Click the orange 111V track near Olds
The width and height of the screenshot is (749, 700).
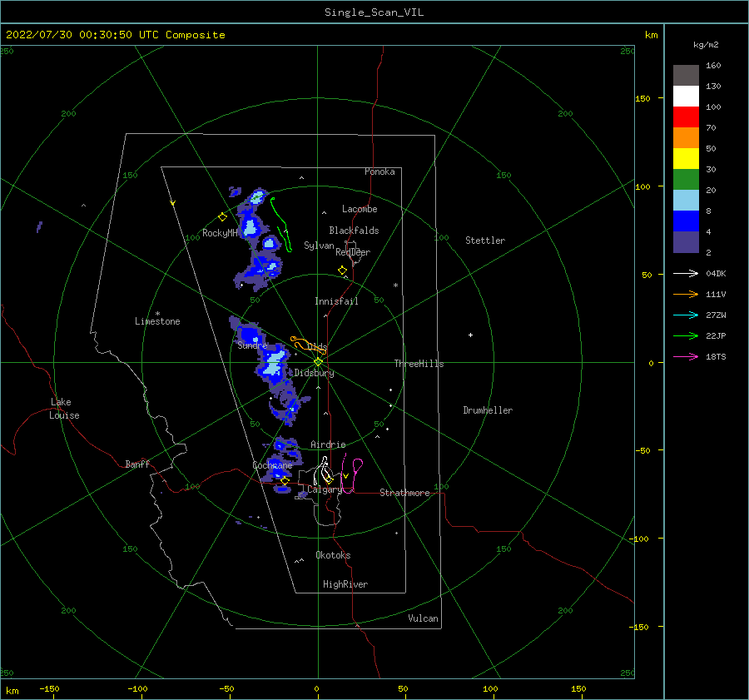(x=308, y=345)
